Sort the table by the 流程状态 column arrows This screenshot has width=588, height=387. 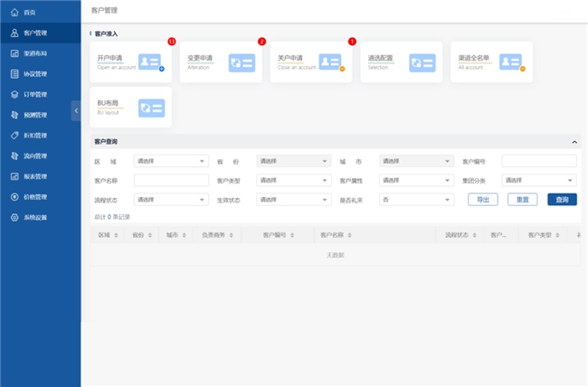[x=474, y=235]
